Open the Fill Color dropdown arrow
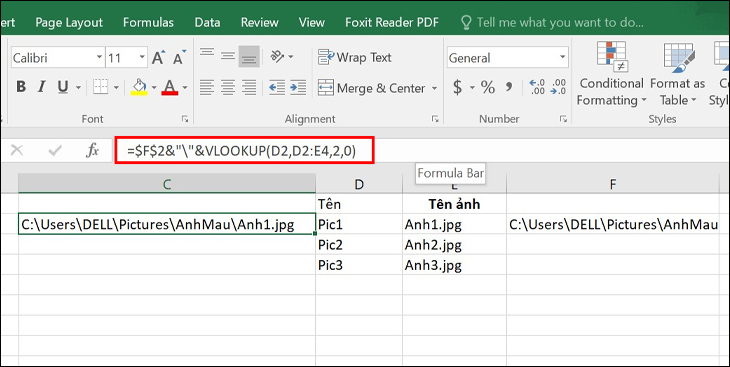This screenshot has width=730, height=367. point(154,88)
